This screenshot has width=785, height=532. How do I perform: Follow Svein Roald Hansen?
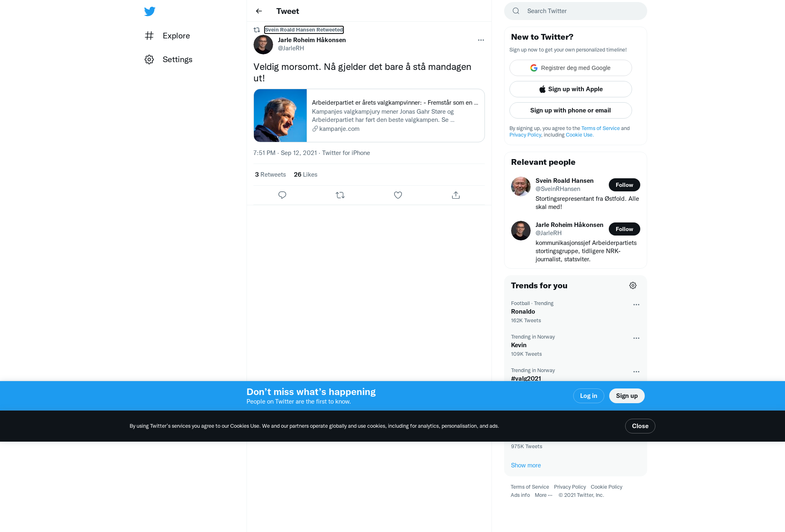[x=624, y=185]
